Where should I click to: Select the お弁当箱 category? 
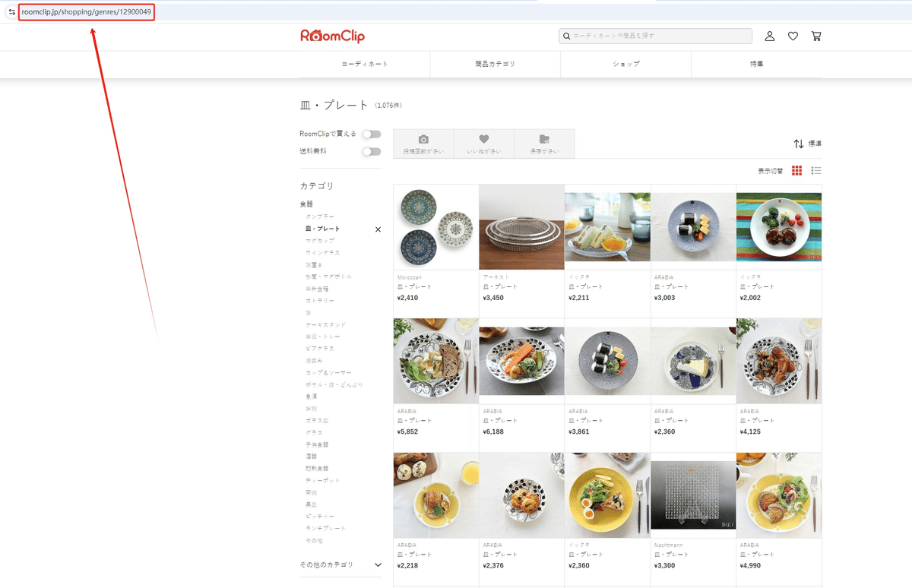coord(317,289)
